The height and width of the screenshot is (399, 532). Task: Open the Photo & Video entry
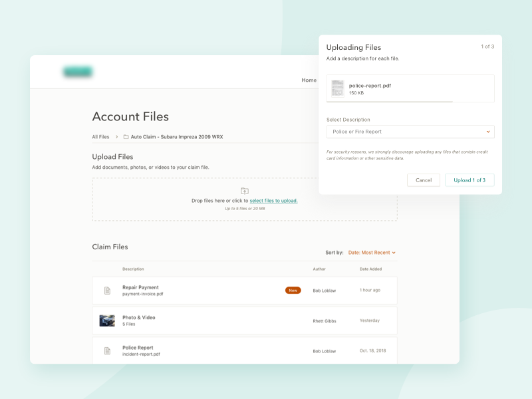coord(245,321)
